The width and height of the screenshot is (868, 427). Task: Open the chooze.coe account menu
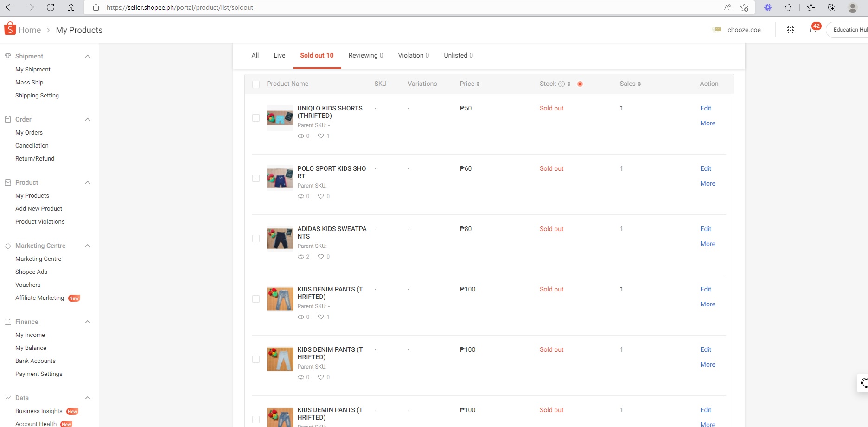(736, 30)
